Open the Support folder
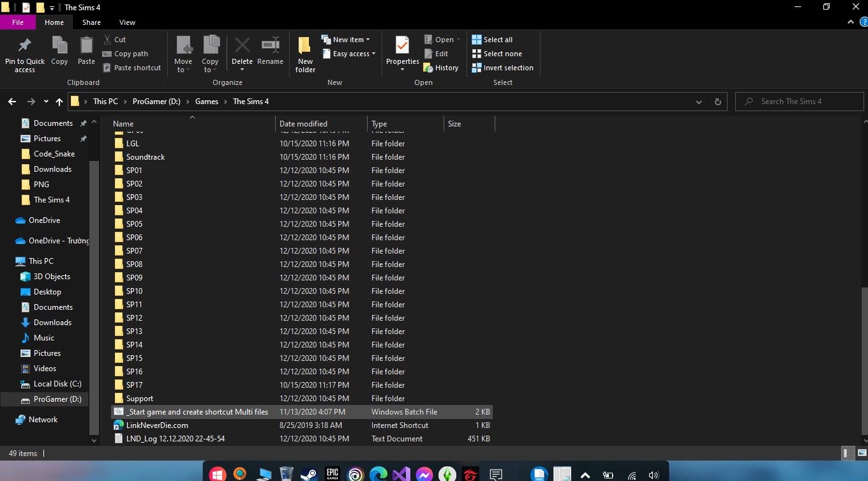This screenshot has height=481, width=868. [x=140, y=398]
